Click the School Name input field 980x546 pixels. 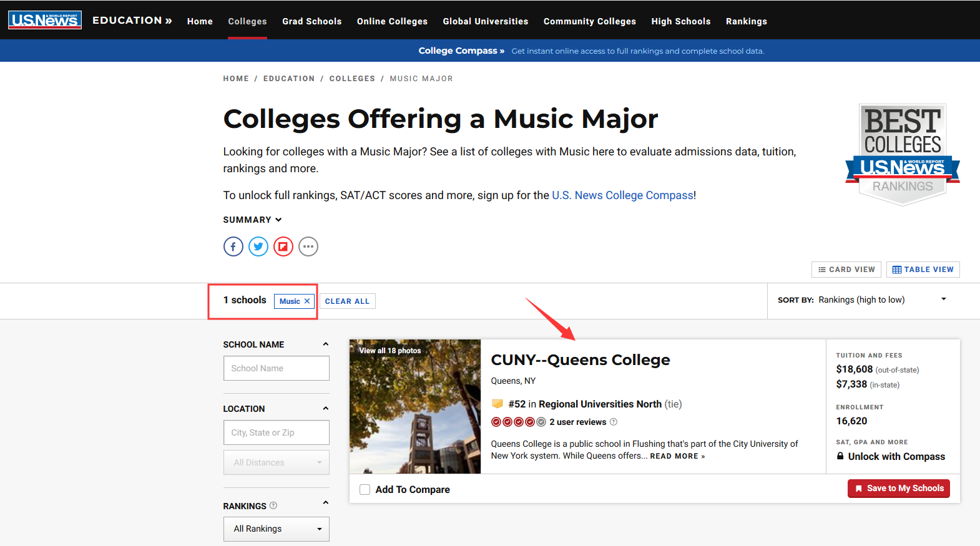coord(277,368)
